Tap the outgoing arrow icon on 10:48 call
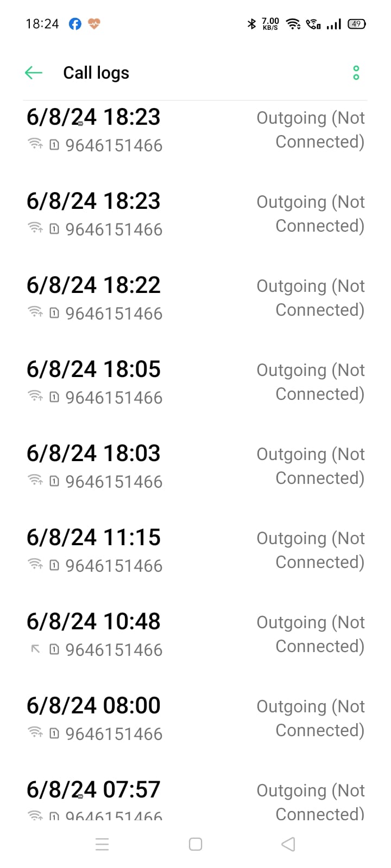Viewport: 391px width, 868px height. pyautogui.click(x=36, y=649)
